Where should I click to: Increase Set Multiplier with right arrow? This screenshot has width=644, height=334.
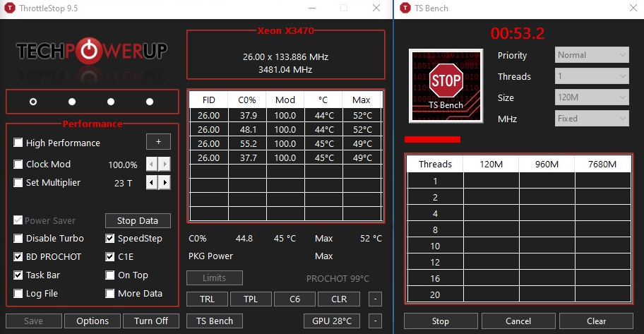165,182
